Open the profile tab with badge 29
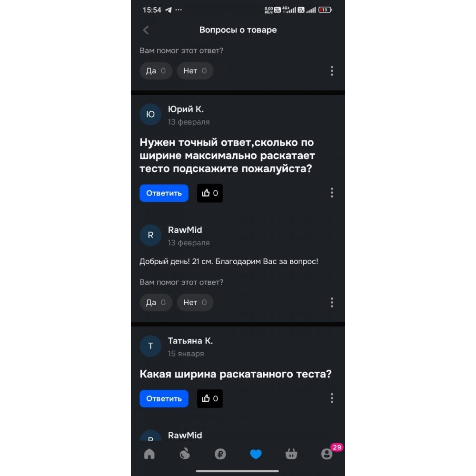This screenshot has width=476, height=476. [327, 454]
